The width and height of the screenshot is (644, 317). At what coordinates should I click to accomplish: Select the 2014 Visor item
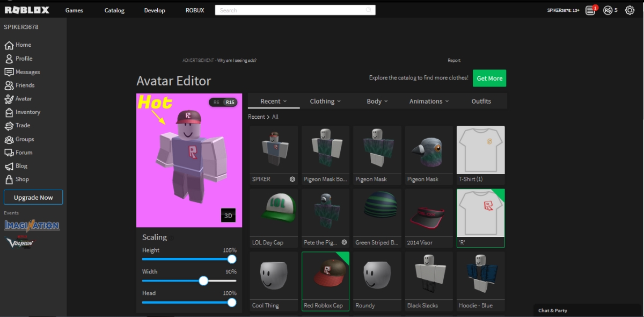429,218
